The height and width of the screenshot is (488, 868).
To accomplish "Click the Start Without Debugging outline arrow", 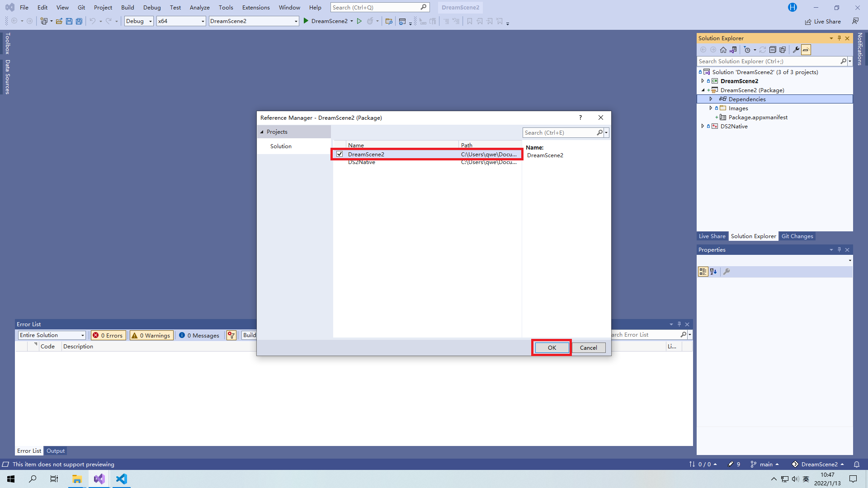I will pos(359,21).
